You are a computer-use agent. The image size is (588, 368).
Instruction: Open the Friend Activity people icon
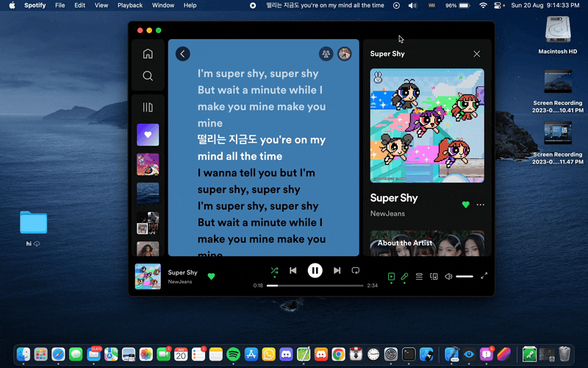pos(326,54)
